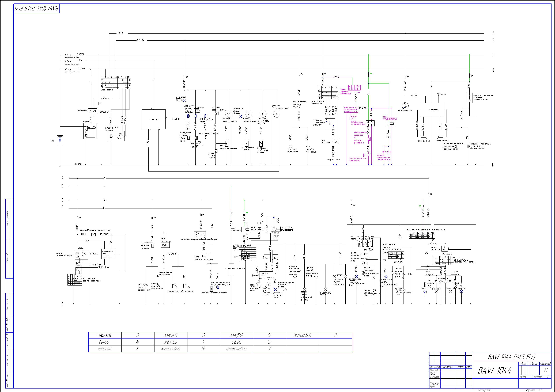Click the реле компрессора кондиционера label
The width and height of the screenshot is (555, 392).
(358, 123)
